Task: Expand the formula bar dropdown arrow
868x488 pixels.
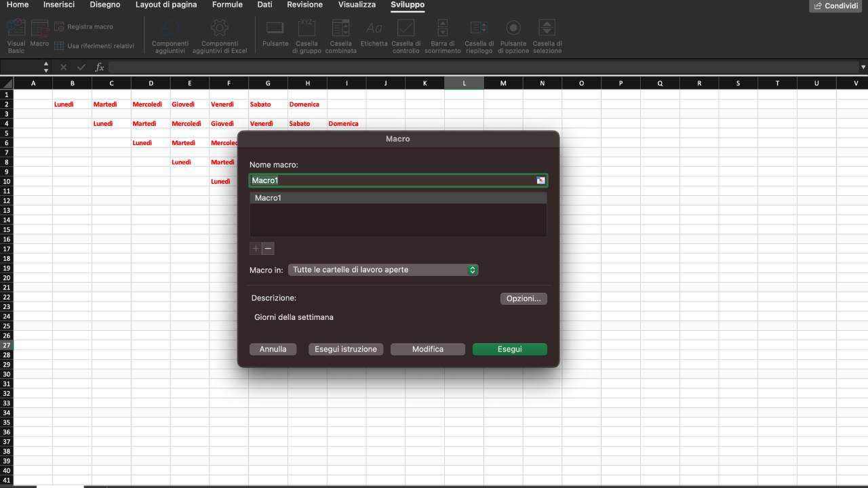Action: [x=863, y=67]
